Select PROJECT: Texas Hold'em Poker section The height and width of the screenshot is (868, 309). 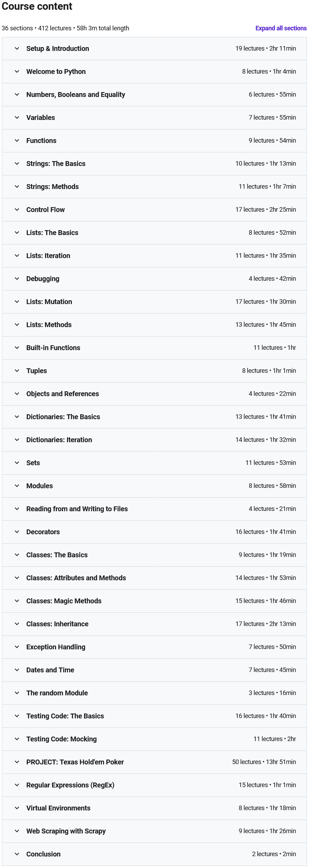(x=75, y=762)
